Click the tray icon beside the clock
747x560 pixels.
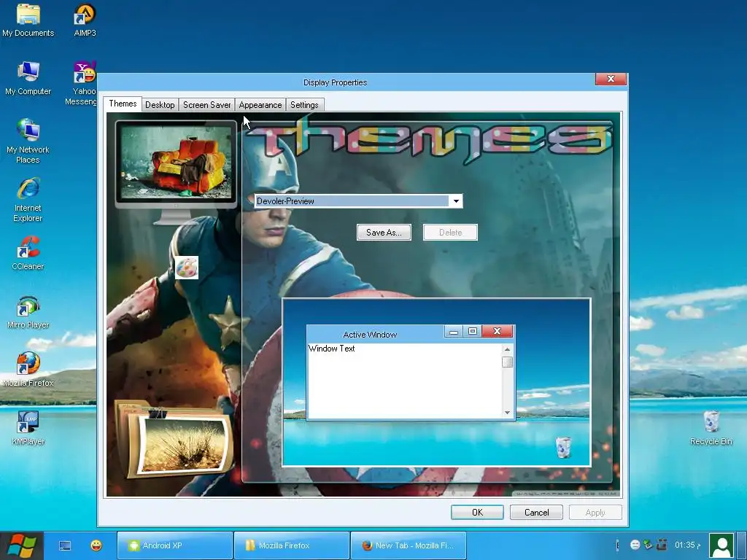click(661, 544)
